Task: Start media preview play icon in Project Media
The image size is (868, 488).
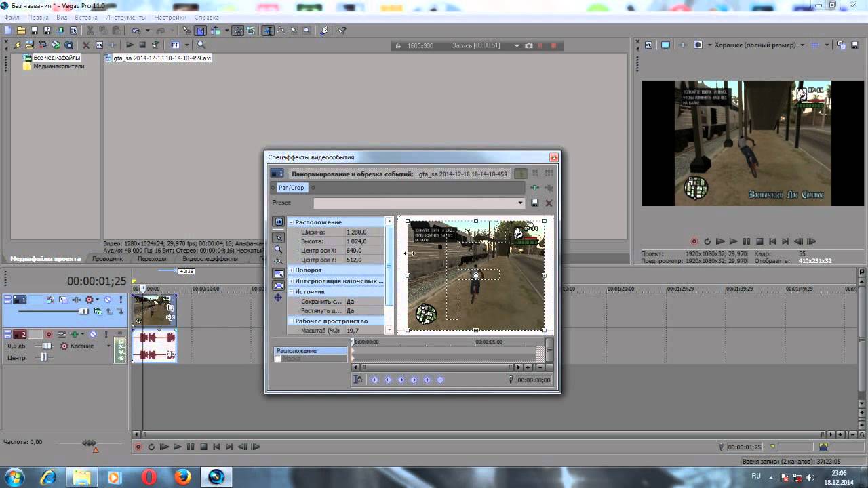Action: 130,45
